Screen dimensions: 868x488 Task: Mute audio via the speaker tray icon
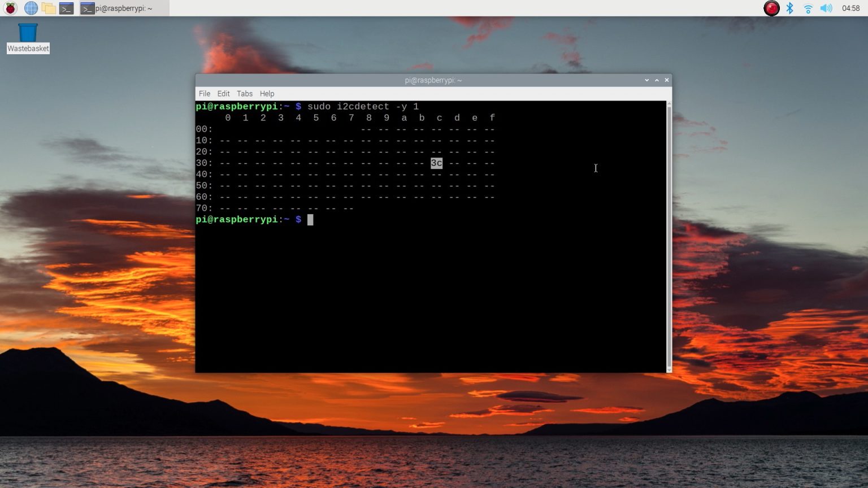[826, 8]
